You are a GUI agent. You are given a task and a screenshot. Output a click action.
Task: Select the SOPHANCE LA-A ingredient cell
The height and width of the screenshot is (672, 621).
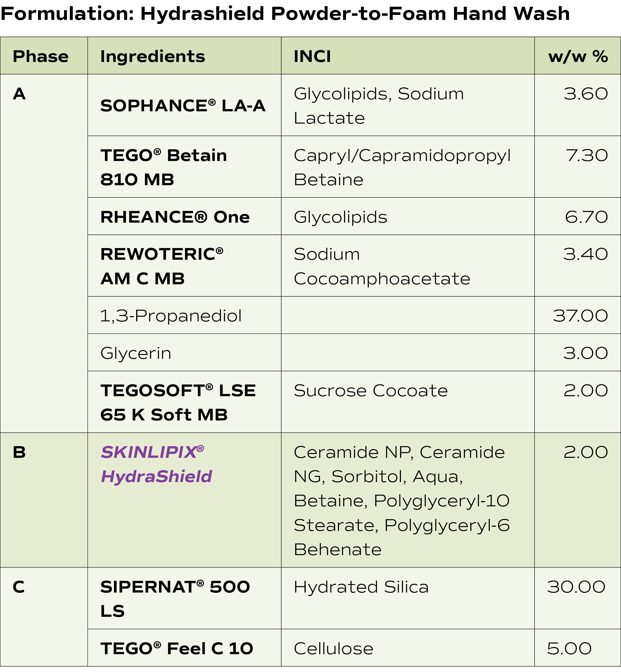(x=183, y=105)
